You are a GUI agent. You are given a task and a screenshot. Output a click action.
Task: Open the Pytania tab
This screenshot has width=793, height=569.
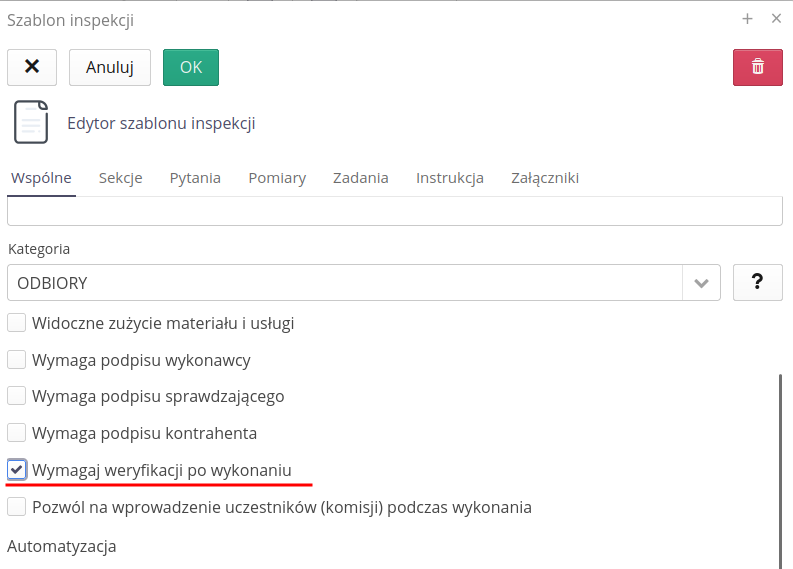[x=195, y=178]
